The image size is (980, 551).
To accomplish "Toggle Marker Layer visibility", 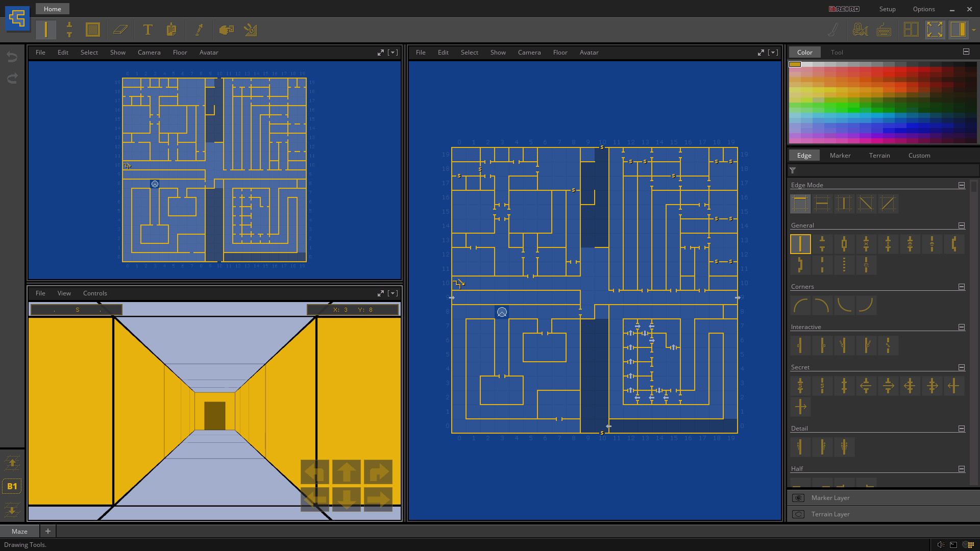I will point(799,497).
